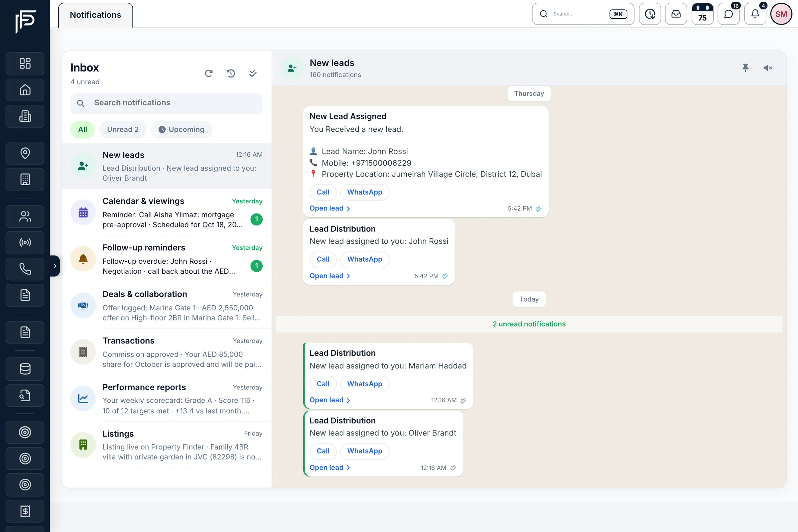WhatsApp the Mariam Haddad lead
The image size is (798, 532).
[x=364, y=384]
